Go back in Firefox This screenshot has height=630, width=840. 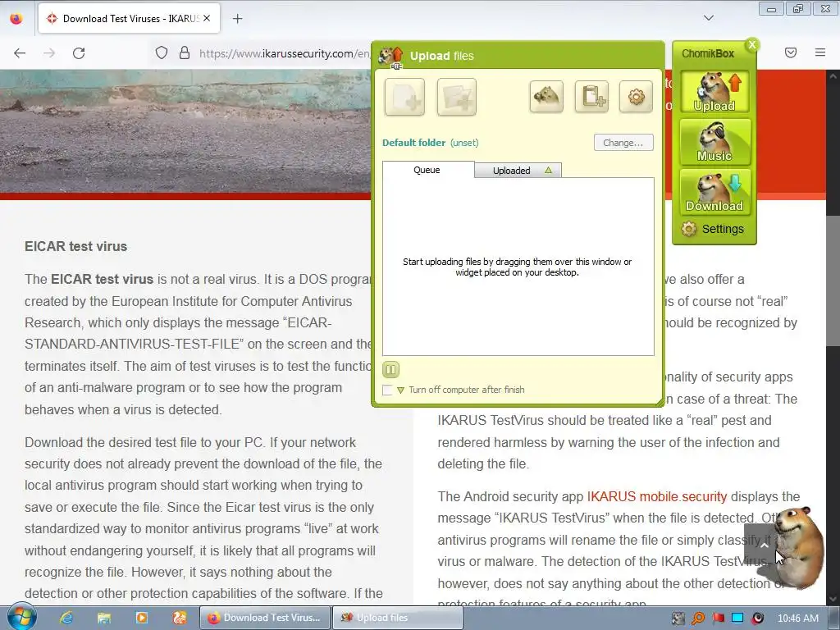coord(20,53)
